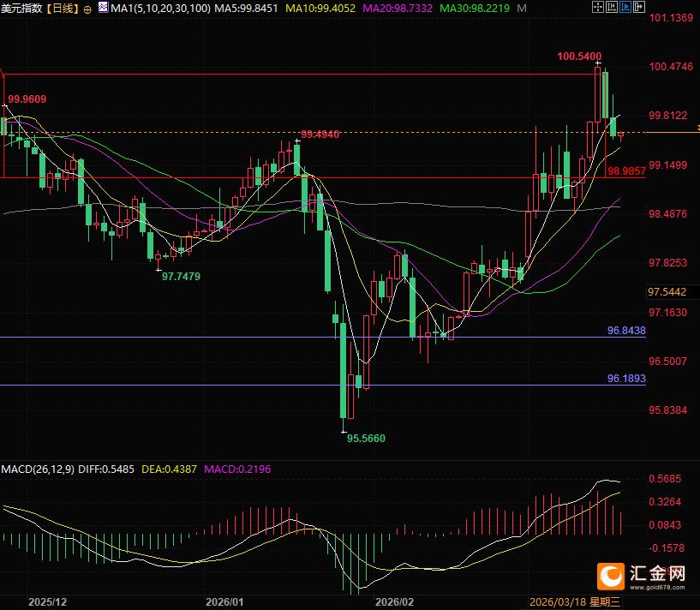Click the MA10:99.4052 value

click(x=320, y=8)
